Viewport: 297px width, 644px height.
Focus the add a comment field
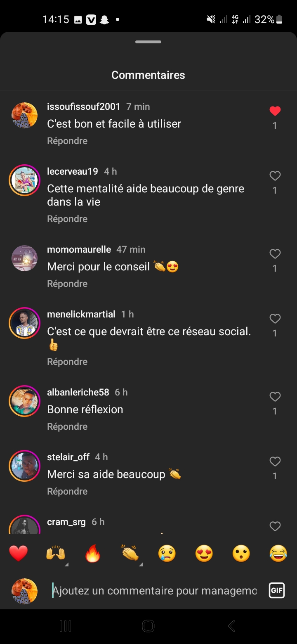point(155,591)
